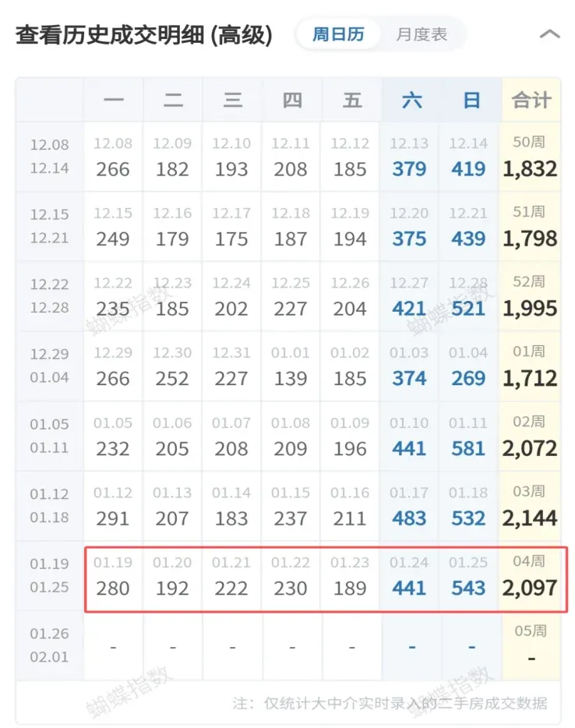
Task: Click the 05周 empty total cell
Action: point(530,645)
